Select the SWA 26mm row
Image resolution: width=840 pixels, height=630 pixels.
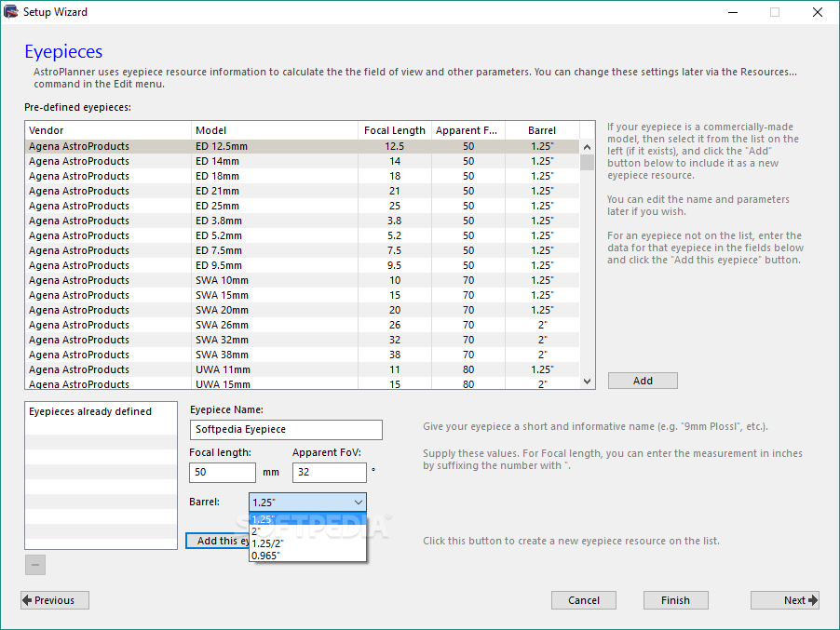tap(302, 325)
